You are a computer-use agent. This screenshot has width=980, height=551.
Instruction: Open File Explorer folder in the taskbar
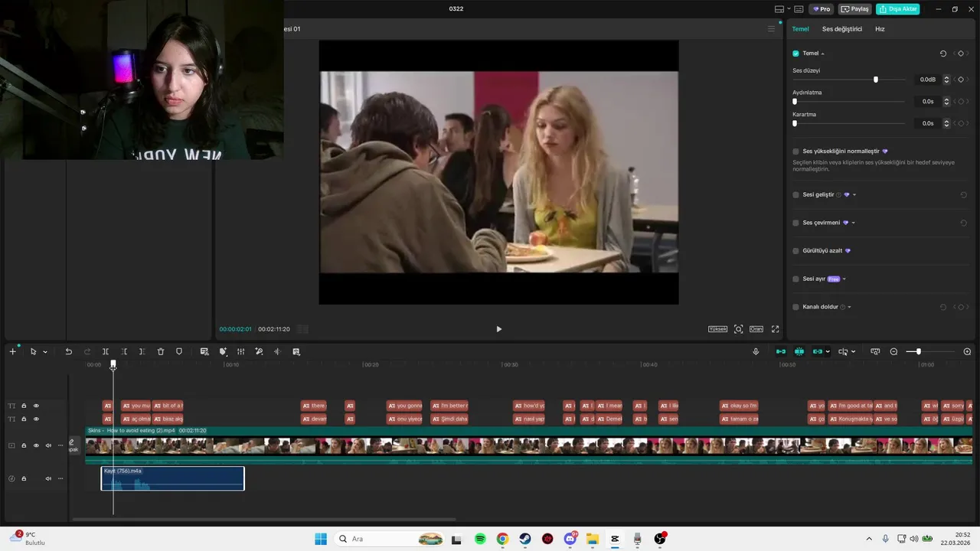593,539
